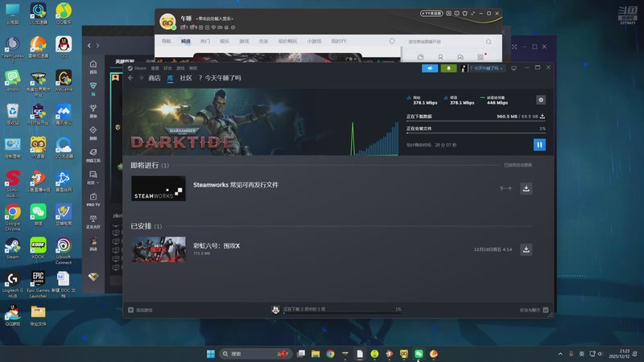Open WeGame desktop shortcut
The height and width of the screenshot is (362, 644).
pos(64,81)
